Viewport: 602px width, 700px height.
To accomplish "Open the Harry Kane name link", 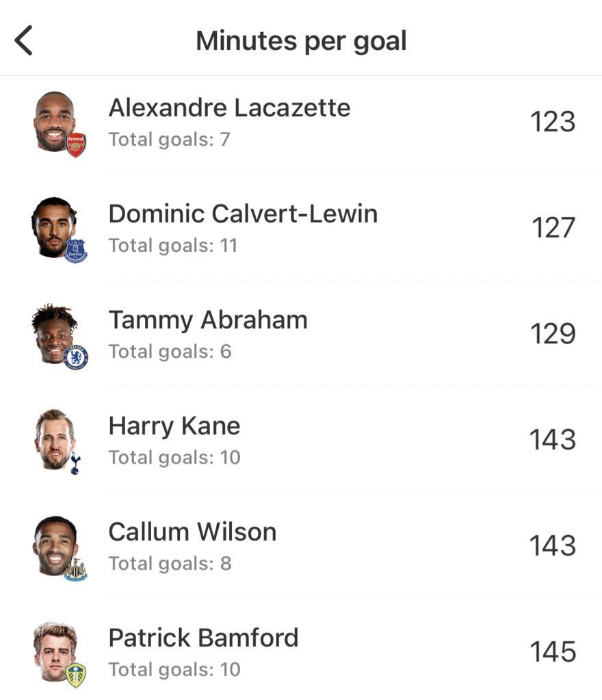I will pyautogui.click(x=174, y=426).
